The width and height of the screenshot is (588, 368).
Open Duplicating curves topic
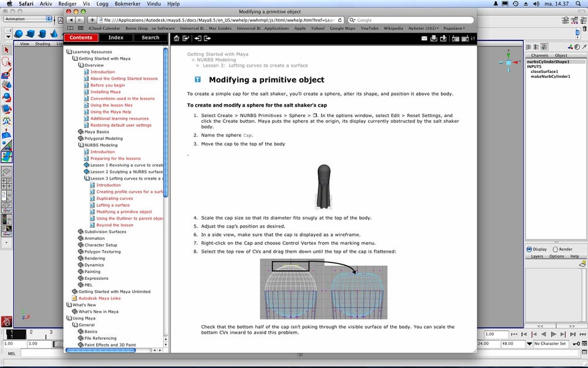click(115, 198)
